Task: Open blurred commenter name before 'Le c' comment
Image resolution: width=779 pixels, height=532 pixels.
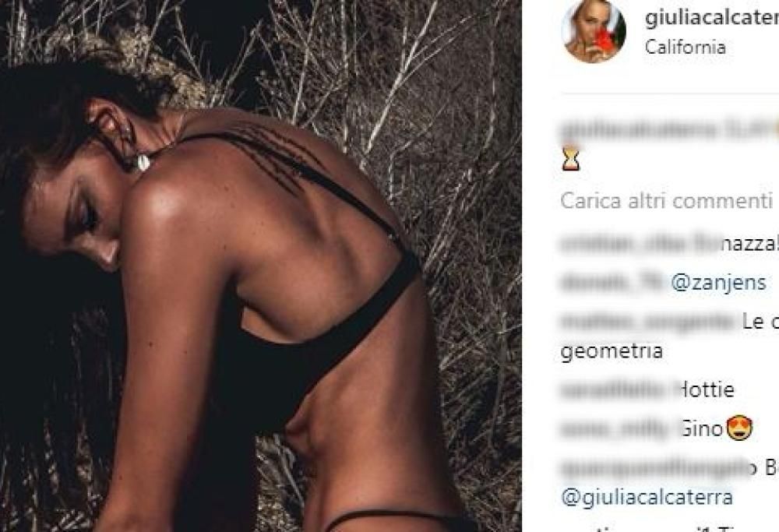Action: [x=648, y=322]
